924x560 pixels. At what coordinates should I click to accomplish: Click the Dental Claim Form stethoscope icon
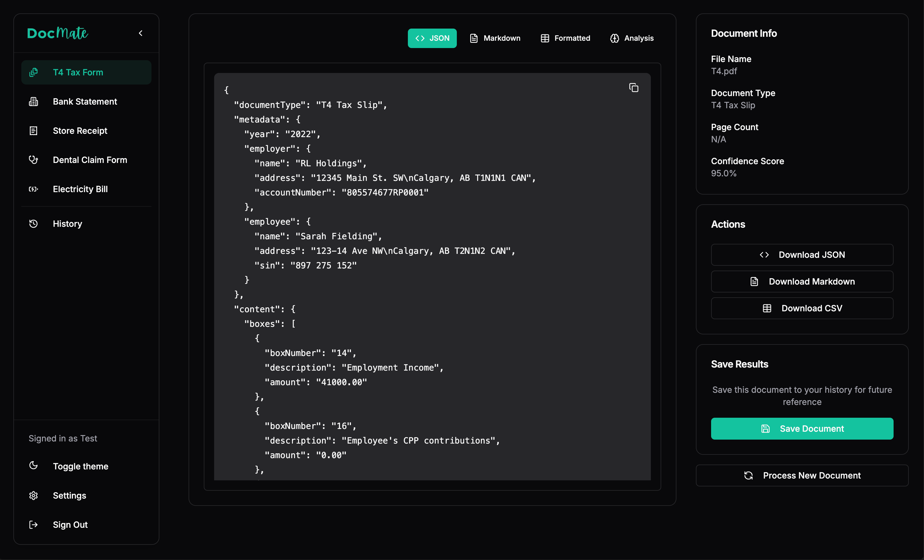pyautogui.click(x=33, y=160)
